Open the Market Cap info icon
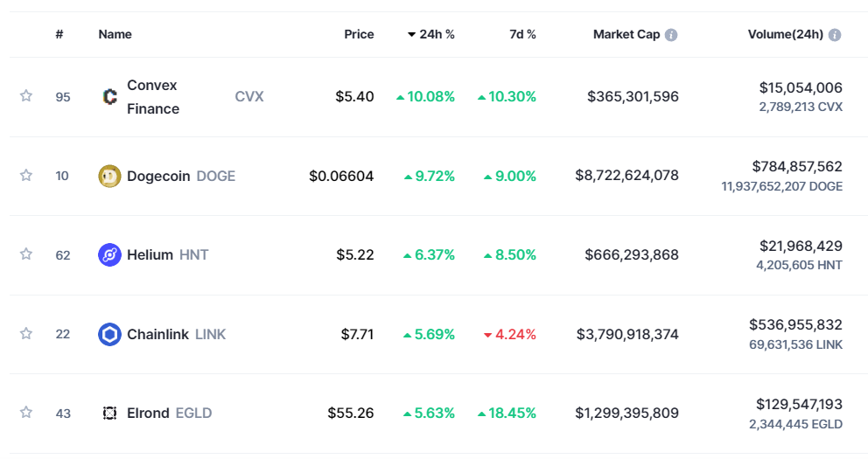Viewport: 868px width, 459px height. (x=671, y=35)
